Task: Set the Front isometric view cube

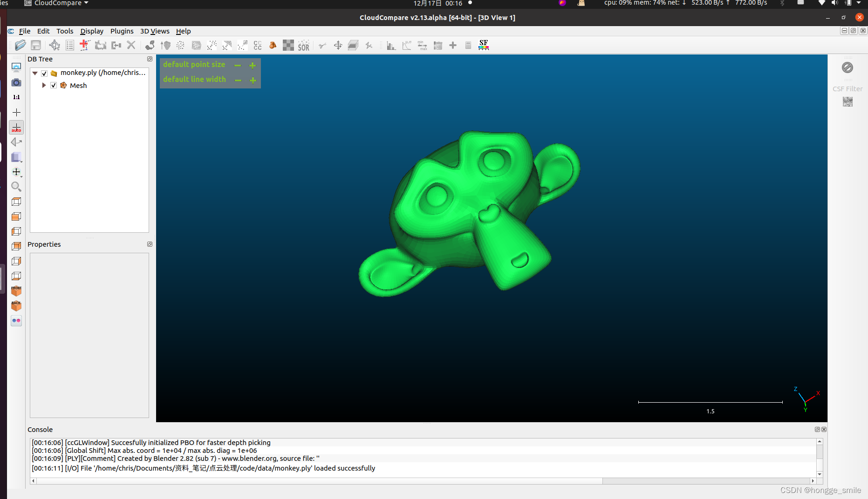Action: click(x=16, y=291)
